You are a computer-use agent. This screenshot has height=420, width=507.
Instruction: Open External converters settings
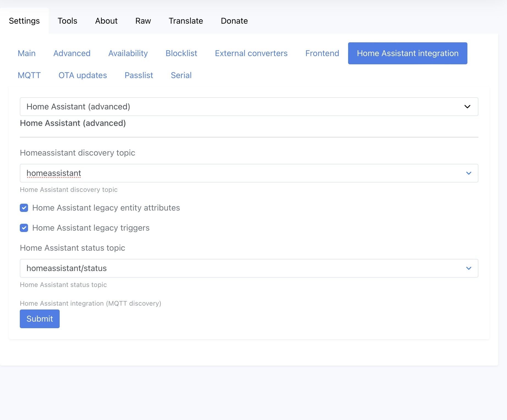[251, 53]
